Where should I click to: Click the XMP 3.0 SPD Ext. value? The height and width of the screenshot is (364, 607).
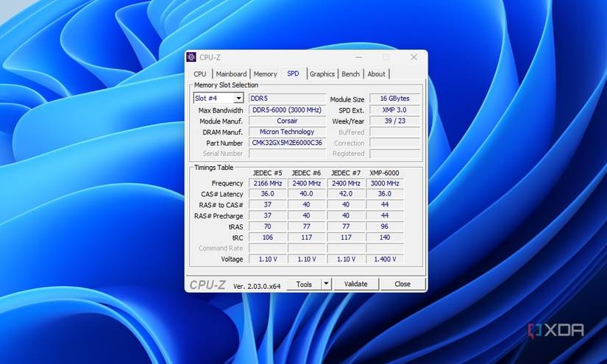(395, 110)
